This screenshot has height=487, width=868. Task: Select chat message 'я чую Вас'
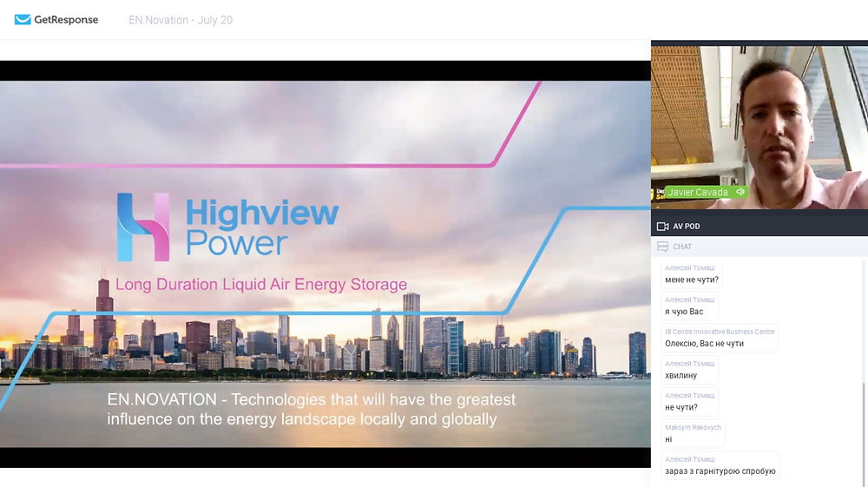tap(684, 312)
